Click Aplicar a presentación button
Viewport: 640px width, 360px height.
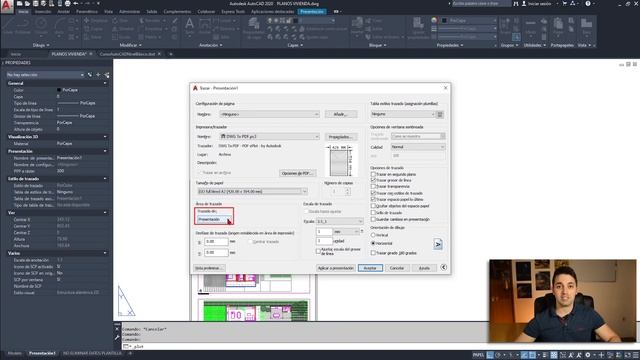tap(336, 268)
